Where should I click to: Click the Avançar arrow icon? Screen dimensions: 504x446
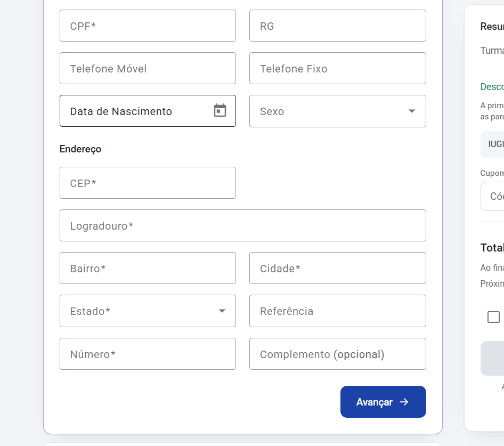pyautogui.click(x=404, y=402)
